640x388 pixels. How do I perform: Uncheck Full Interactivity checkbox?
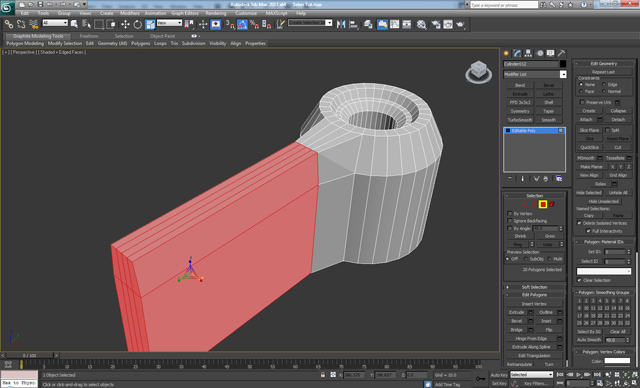pos(588,231)
